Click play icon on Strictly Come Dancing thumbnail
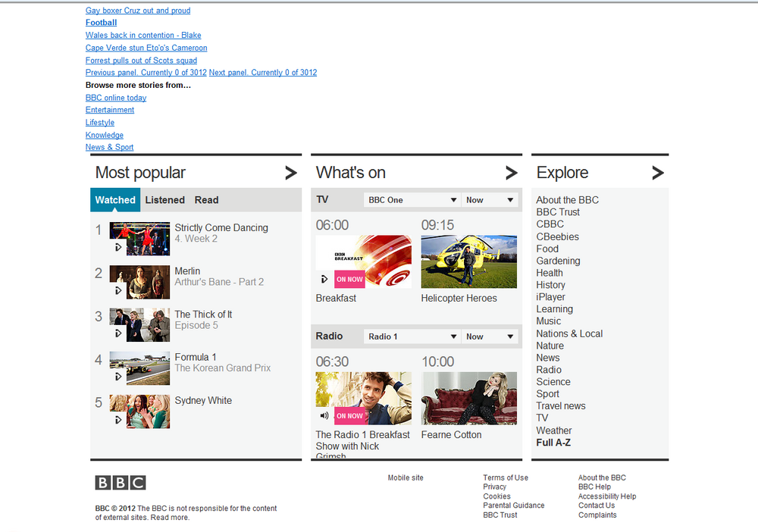 tap(118, 247)
